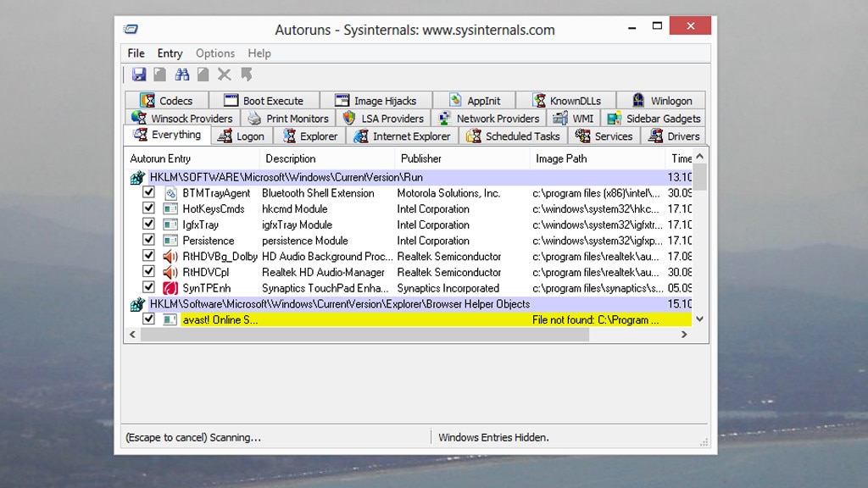Image resolution: width=868 pixels, height=488 pixels.
Task: Uncheck the avast! Online entry
Action: click(150, 319)
